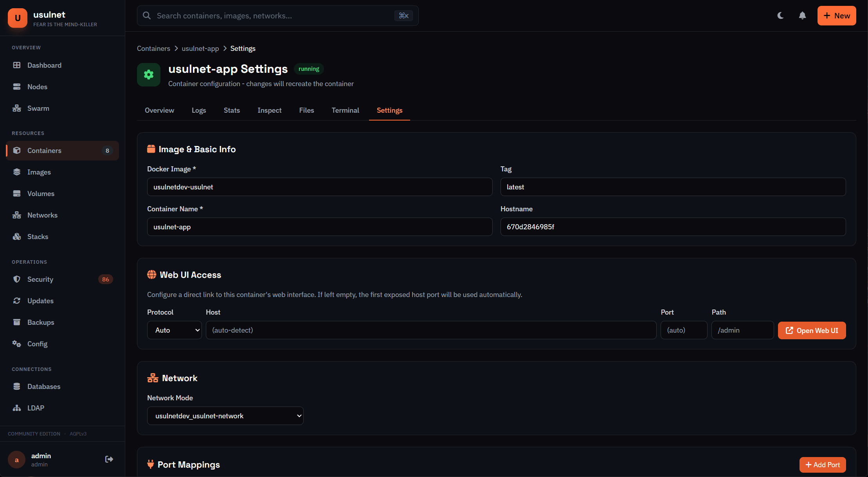This screenshot has height=477, width=868.
Task: Open the Network Mode dropdown
Action: click(x=225, y=416)
